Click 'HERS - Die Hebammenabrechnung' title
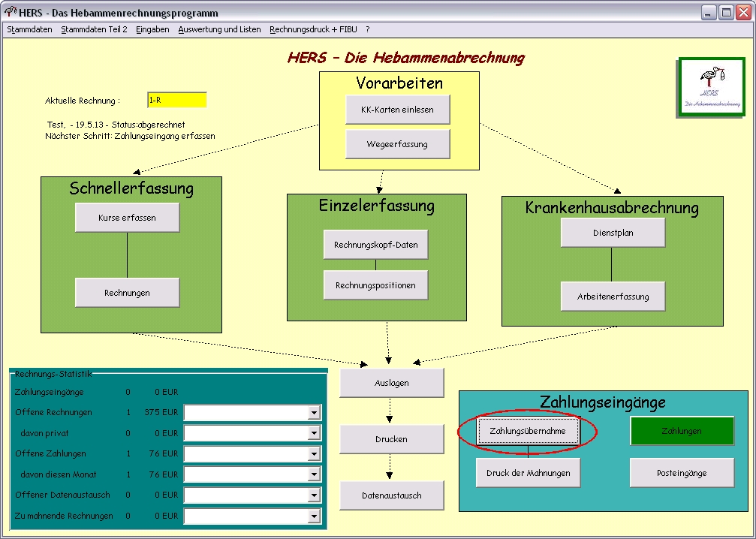This screenshot has width=756, height=539. coord(406,58)
